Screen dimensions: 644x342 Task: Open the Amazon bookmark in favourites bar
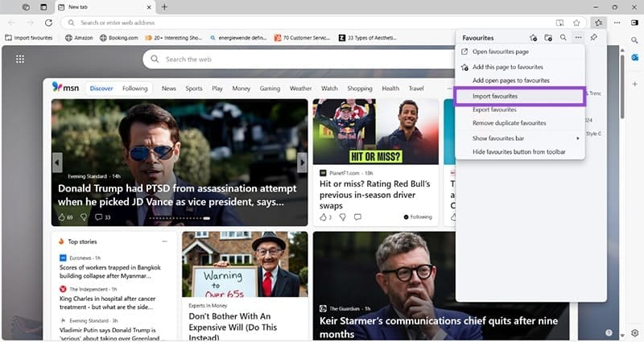point(80,37)
